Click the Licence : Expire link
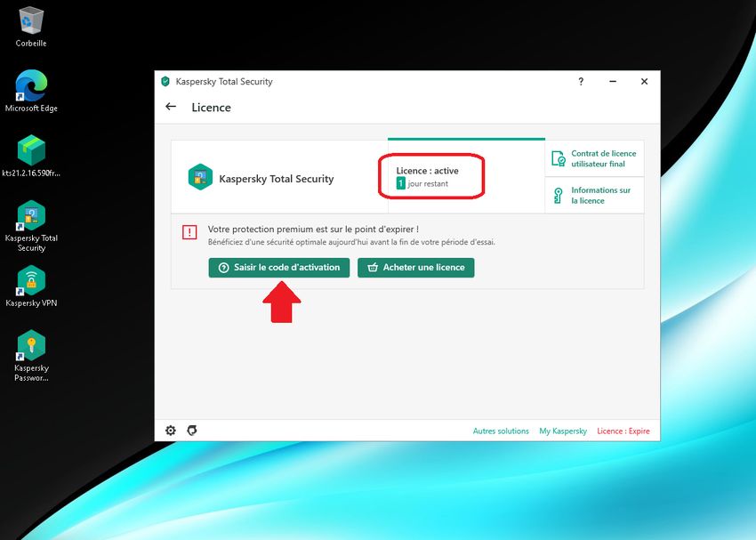 coord(623,431)
